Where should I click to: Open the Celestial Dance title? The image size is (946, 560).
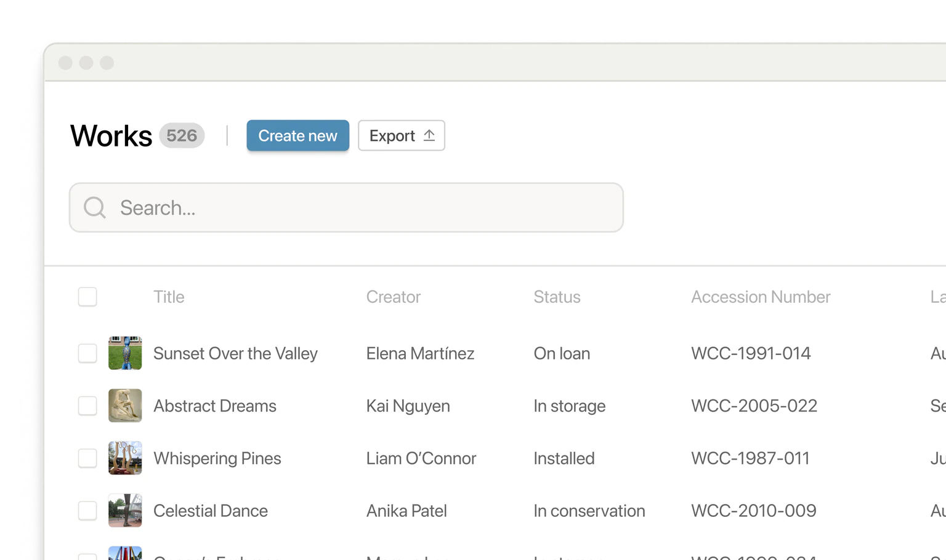[x=211, y=511]
